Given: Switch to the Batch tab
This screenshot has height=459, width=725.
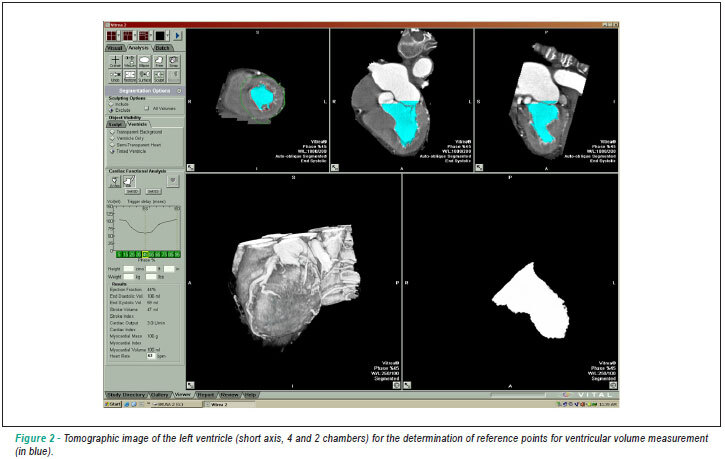Looking at the screenshot, I should pos(162,48).
